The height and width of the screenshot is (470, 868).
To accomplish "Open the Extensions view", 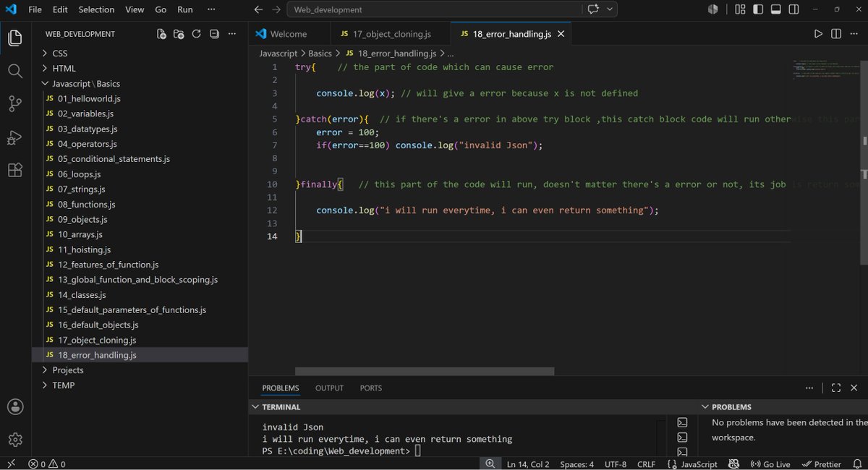I will coord(15,171).
